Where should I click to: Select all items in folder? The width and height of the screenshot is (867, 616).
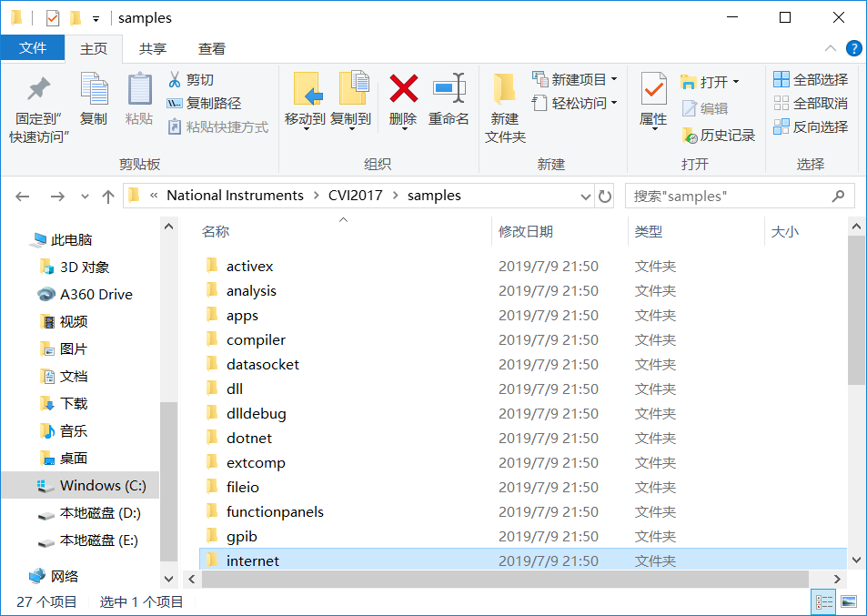click(x=811, y=80)
